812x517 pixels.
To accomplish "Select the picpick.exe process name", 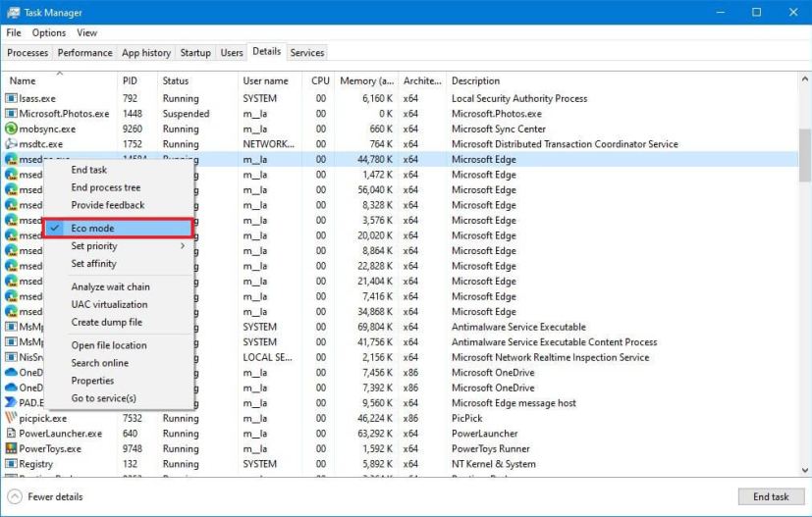I will tap(43, 418).
